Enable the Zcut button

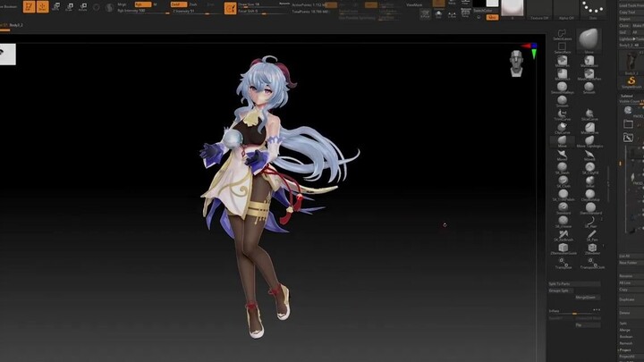click(x=210, y=4)
